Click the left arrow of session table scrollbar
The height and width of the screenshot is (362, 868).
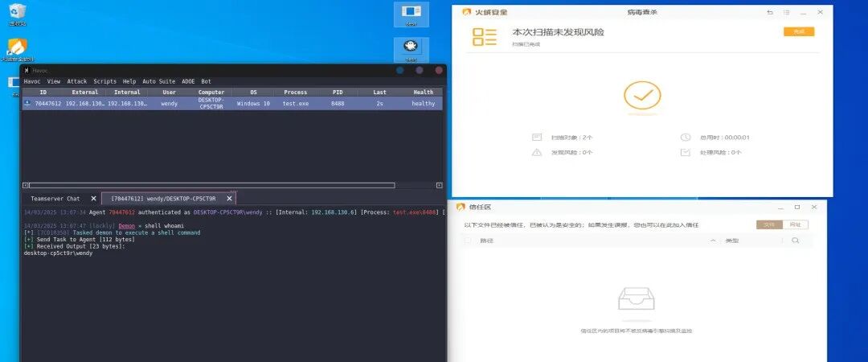[26, 185]
